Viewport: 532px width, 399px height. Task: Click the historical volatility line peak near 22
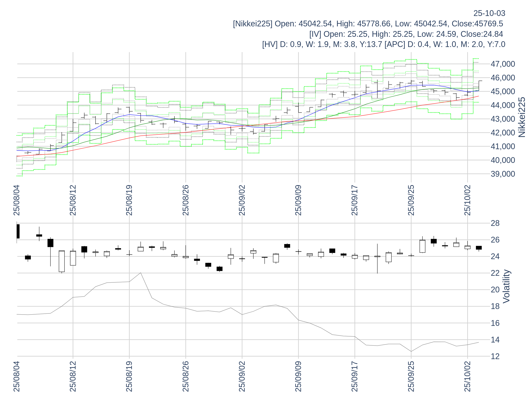[x=141, y=273]
